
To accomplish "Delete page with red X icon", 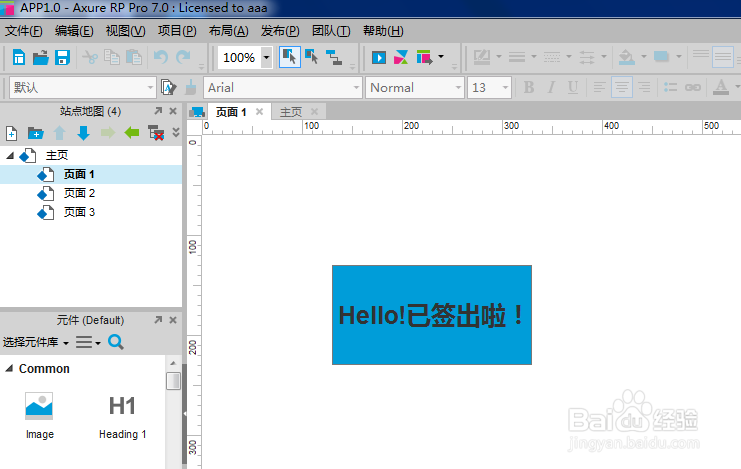I will 156,133.
